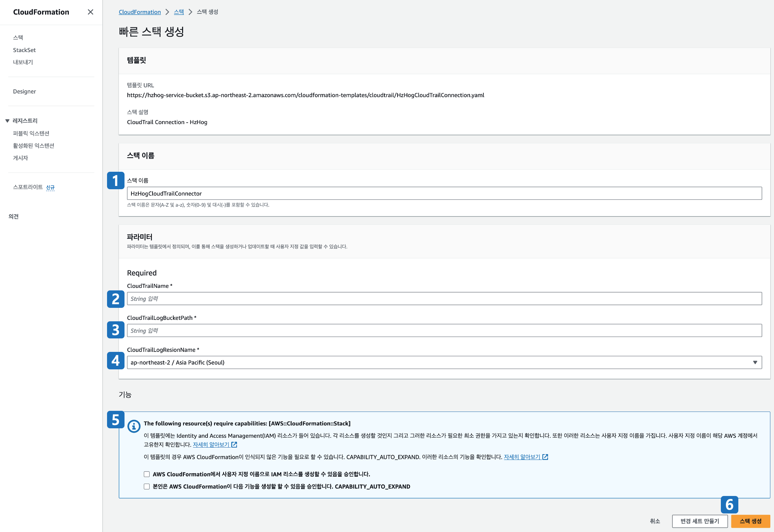Click the 취소 button
Viewport: 774px width, 532px height.
point(655,521)
